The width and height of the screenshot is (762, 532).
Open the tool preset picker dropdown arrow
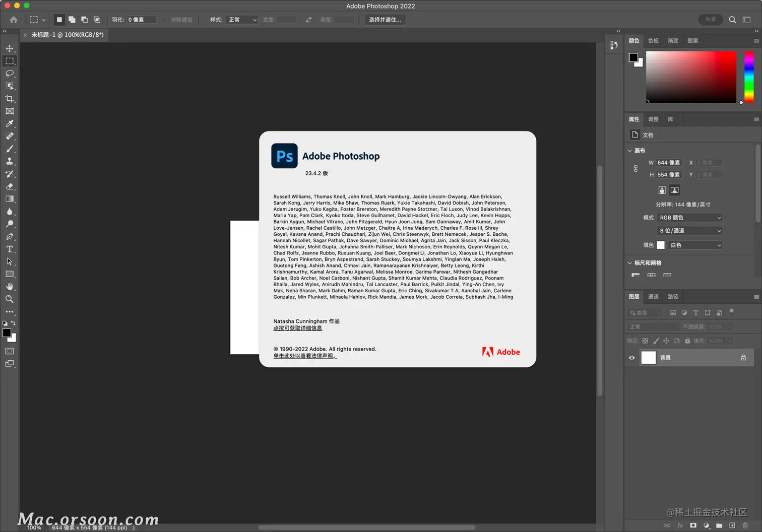[x=44, y=20]
